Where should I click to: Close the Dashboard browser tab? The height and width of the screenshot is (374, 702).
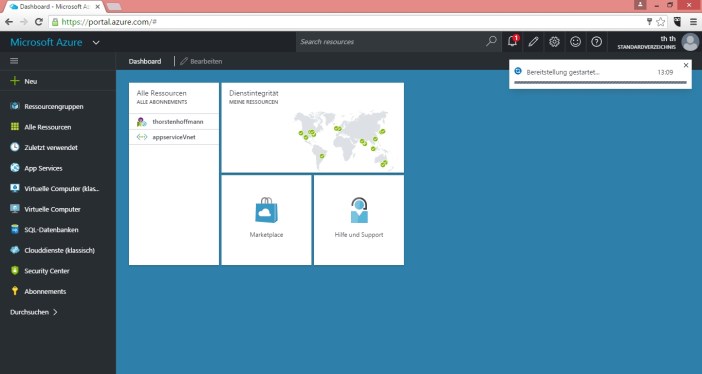tap(98, 7)
